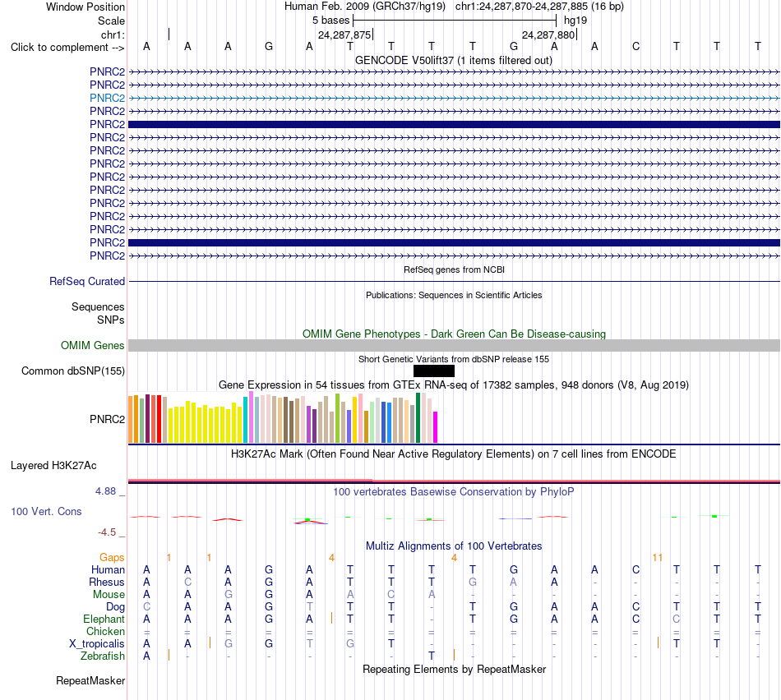Click the hg19 label beside the scale bar
Viewport: 781px width, 700px height.
[x=575, y=21]
